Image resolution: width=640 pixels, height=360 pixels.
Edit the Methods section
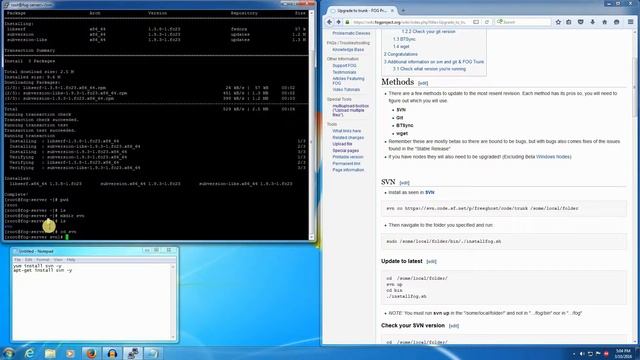click(x=423, y=83)
